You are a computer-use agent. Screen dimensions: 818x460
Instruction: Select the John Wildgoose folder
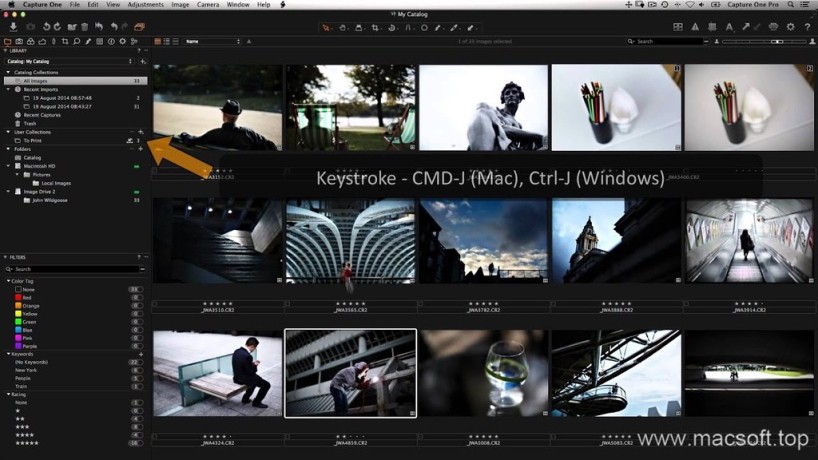click(x=51, y=200)
